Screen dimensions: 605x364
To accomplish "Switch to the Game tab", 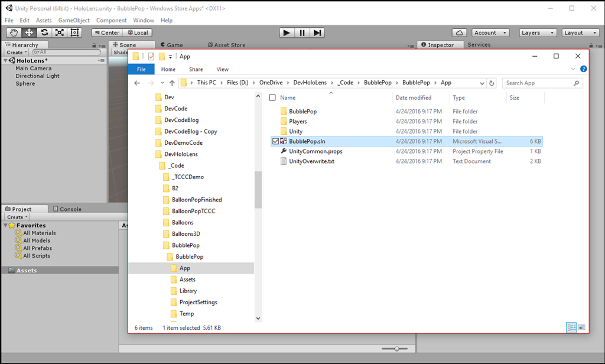I will 172,45.
